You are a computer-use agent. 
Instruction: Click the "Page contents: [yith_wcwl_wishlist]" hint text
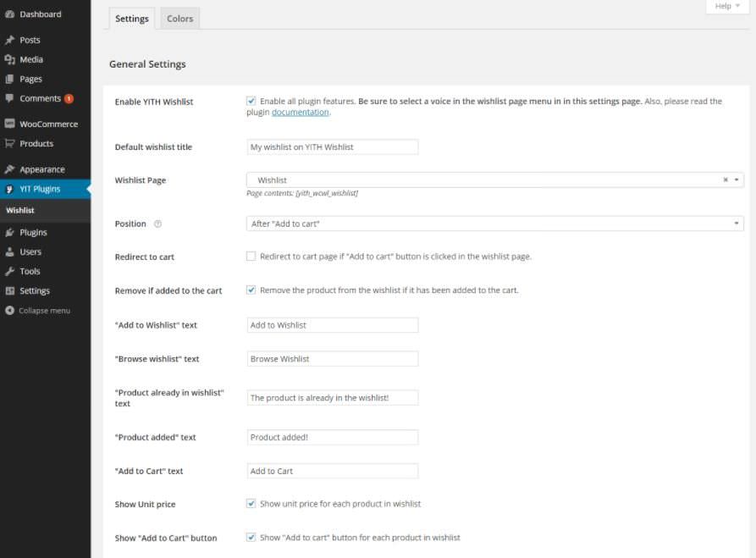click(x=302, y=193)
